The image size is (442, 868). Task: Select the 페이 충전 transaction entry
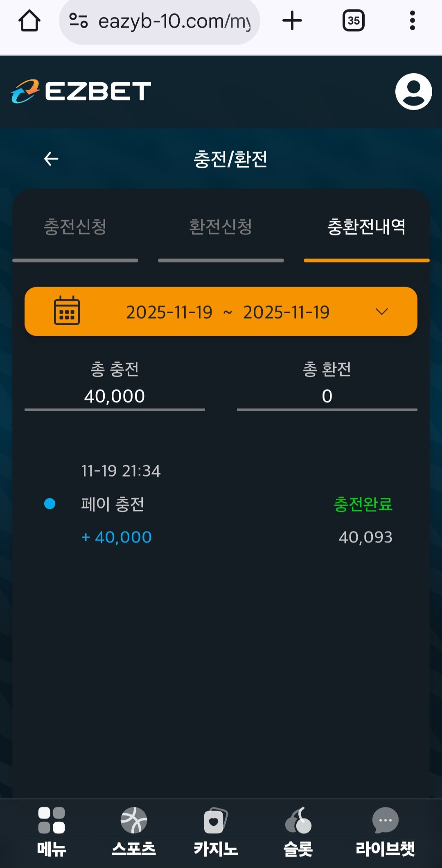113,504
